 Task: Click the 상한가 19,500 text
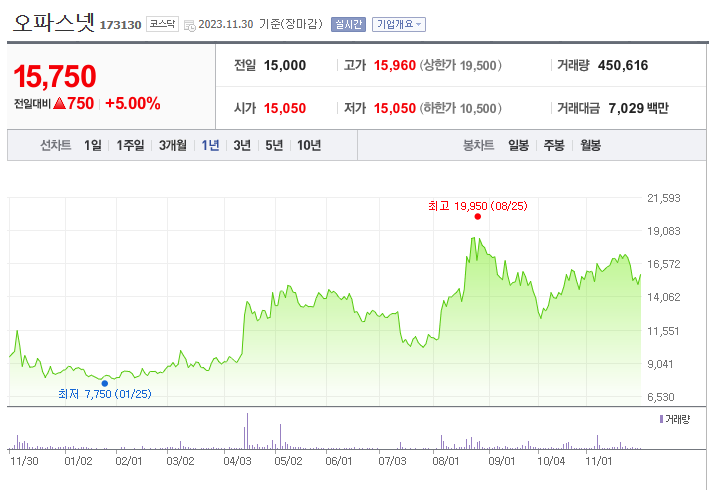(460, 66)
